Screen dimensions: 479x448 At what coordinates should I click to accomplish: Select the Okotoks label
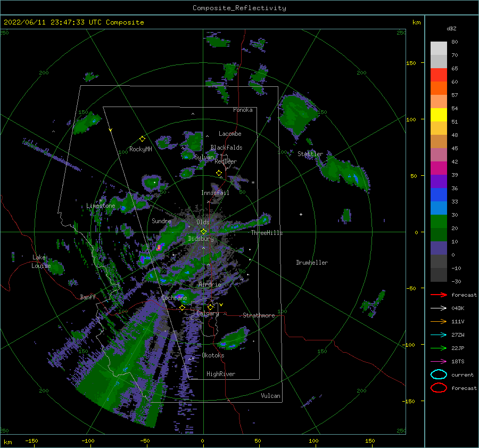213,355
